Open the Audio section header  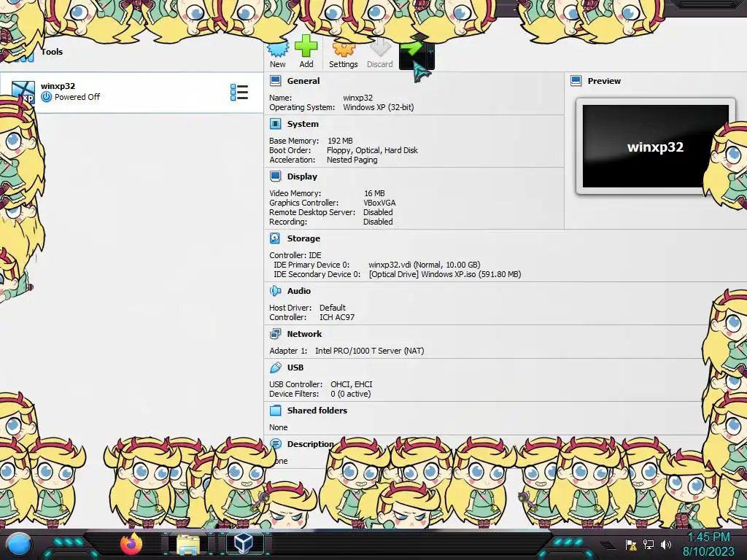point(298,290)
